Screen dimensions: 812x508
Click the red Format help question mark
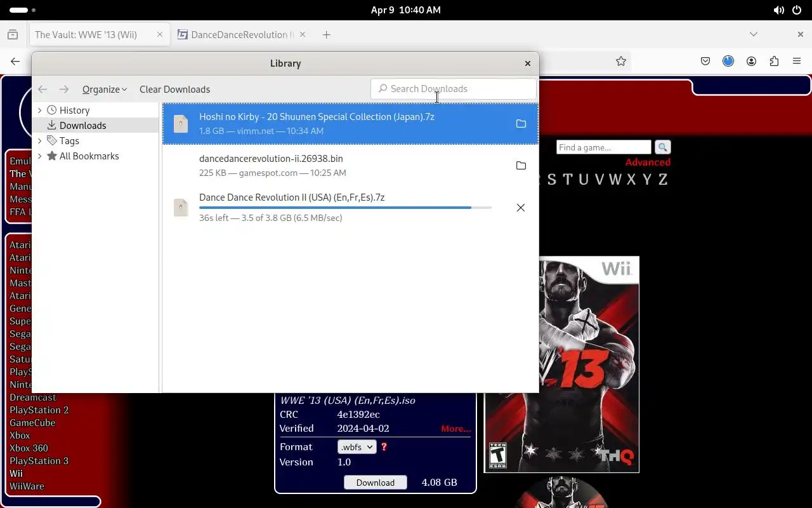(384, 447)
